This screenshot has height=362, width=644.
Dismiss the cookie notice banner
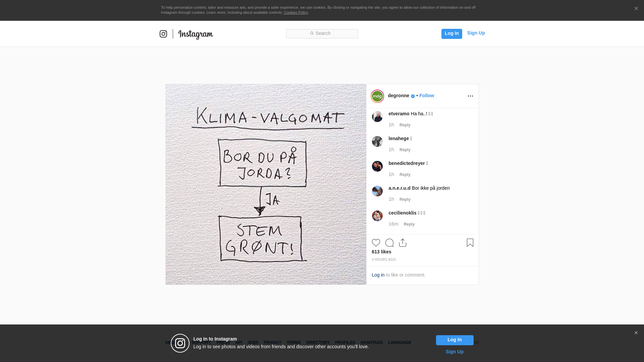coord(636,9)
